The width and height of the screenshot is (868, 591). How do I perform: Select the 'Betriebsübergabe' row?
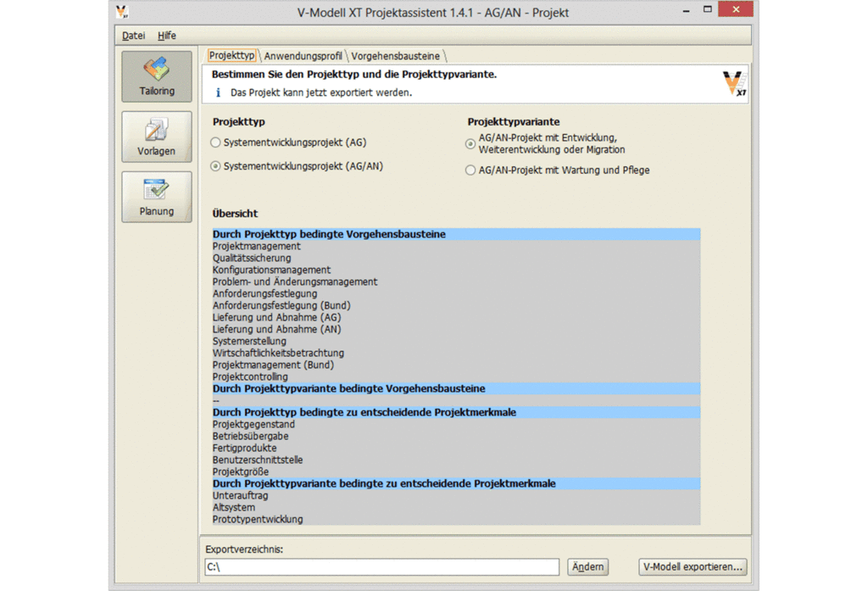[456, 437]
